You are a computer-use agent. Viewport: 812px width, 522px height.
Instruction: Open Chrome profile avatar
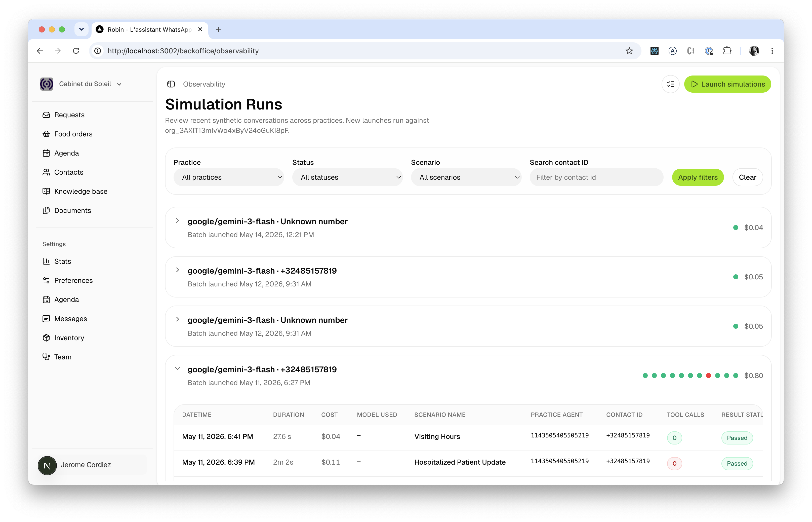[x=754, y=51]
